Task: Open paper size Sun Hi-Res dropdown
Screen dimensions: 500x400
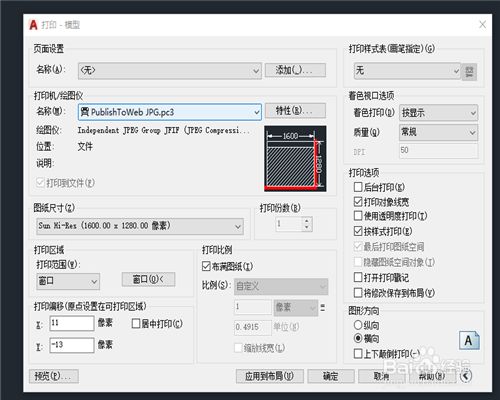Action: (x=140, y=226)
